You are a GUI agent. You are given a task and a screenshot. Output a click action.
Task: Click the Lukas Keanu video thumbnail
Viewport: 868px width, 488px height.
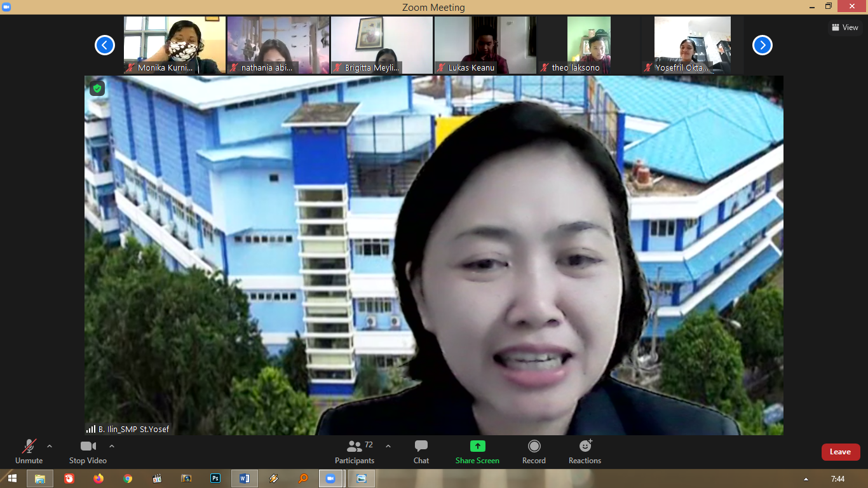click(x=485, y=45)
